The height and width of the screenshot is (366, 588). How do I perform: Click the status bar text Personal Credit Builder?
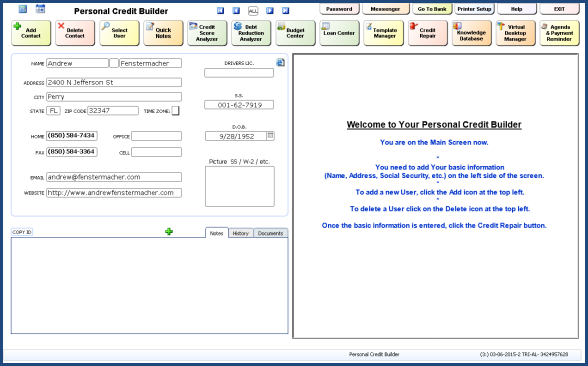[x=374, y=354]
